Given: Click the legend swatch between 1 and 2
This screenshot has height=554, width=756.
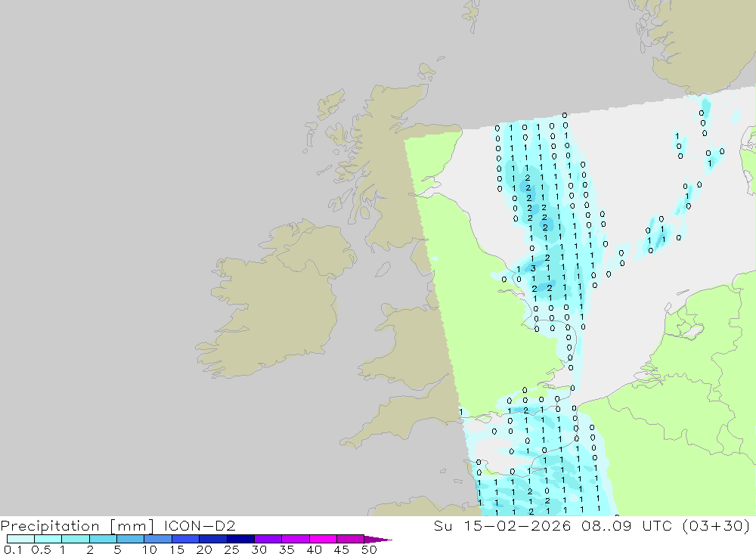Looking at the screenshot, I should pyautogui.click(x=75, y=539).
